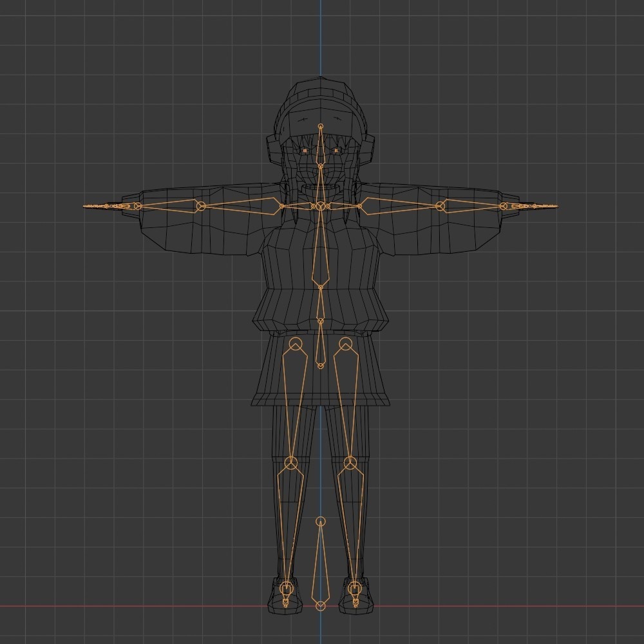Select the head bone of the armature

[x=320, y=142]
